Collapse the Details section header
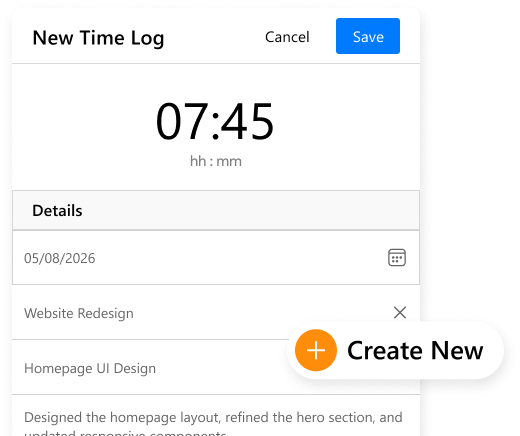520x436 pixels. [x=216, y=210]
